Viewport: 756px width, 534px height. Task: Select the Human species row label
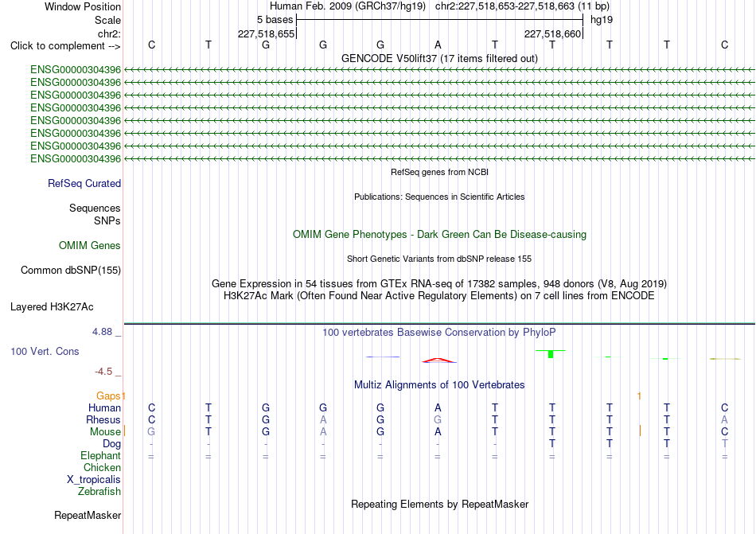pos(104,408)
